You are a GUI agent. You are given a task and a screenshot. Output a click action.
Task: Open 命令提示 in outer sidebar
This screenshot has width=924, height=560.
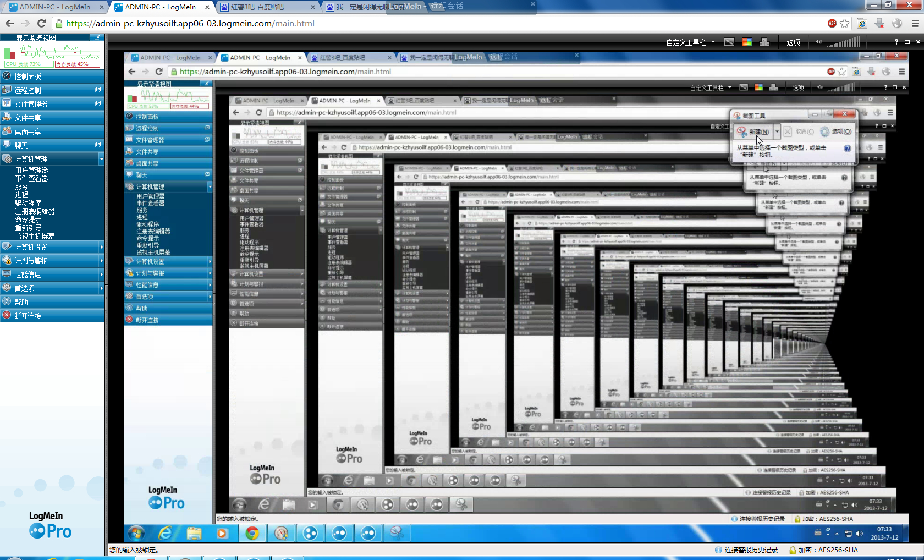click(28, 219)
